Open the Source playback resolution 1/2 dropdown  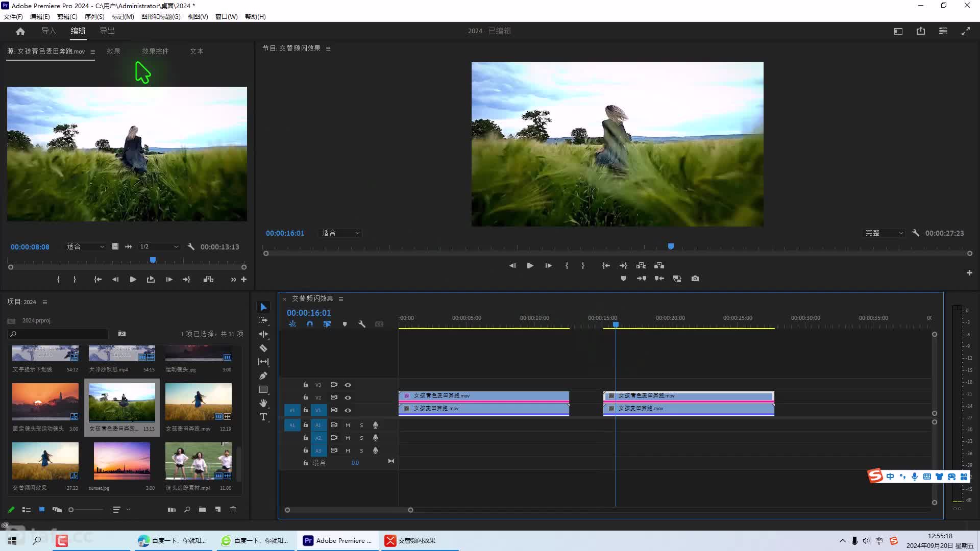click(x=159, y=246)
